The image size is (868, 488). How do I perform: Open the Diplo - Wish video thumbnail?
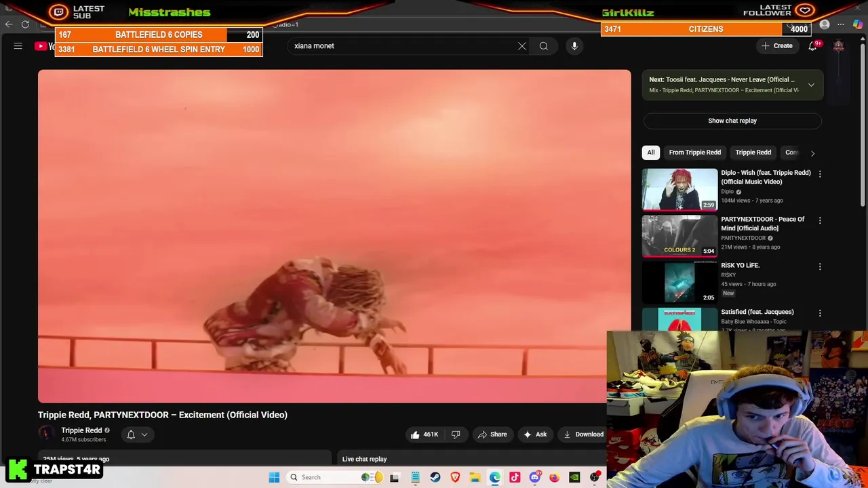679,189
